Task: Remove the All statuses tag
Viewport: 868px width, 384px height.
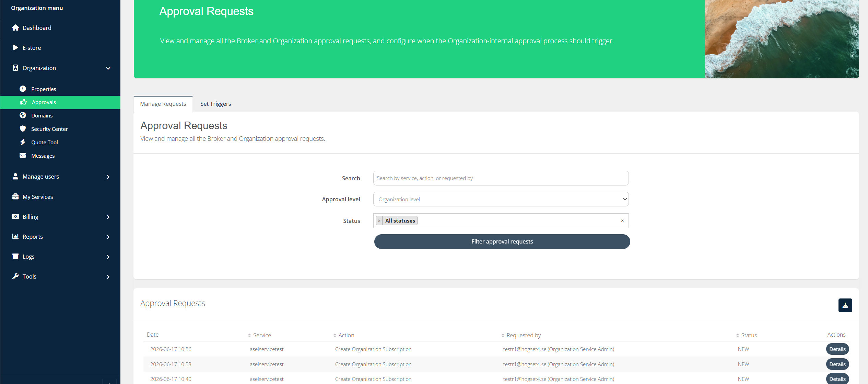Action: [379, 221]
